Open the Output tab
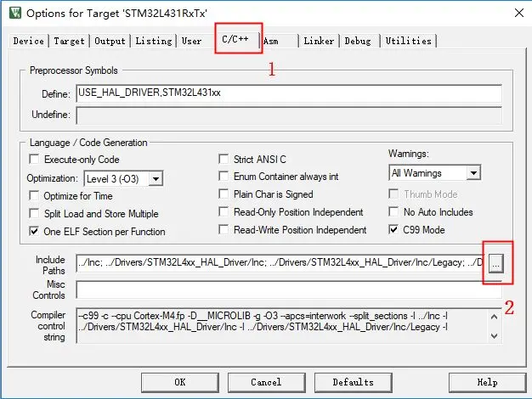The height and width of the screenshot is (399, 532). 110,41
